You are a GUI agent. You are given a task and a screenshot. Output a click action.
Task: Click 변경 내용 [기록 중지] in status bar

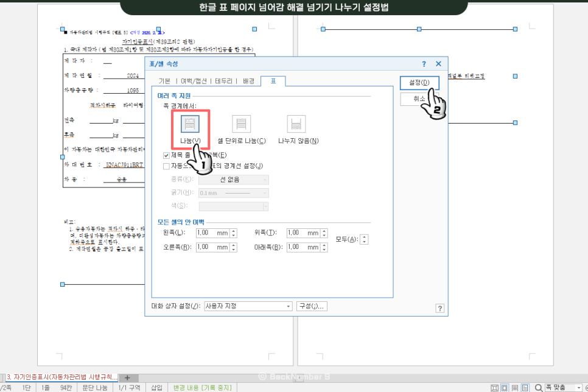coord(203,388)
